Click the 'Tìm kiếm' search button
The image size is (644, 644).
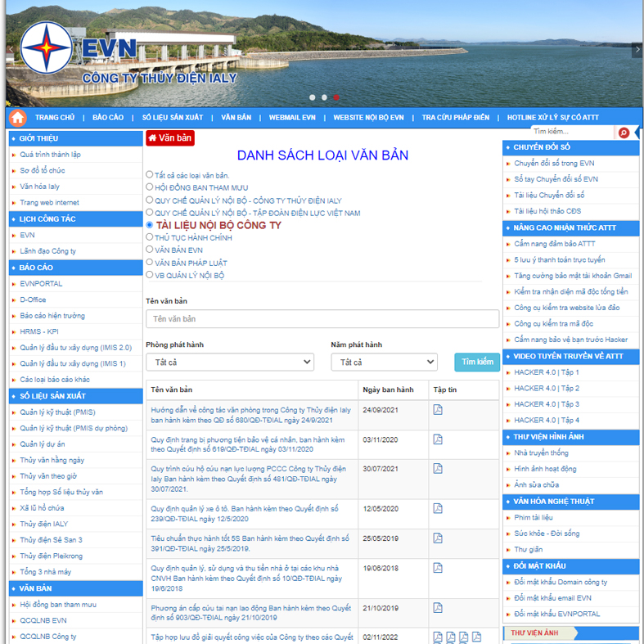pyautogui.click(x=477, y=362)
